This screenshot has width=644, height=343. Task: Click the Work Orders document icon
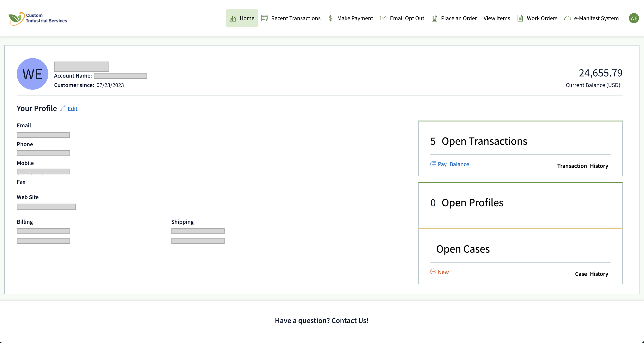(520, 18)
